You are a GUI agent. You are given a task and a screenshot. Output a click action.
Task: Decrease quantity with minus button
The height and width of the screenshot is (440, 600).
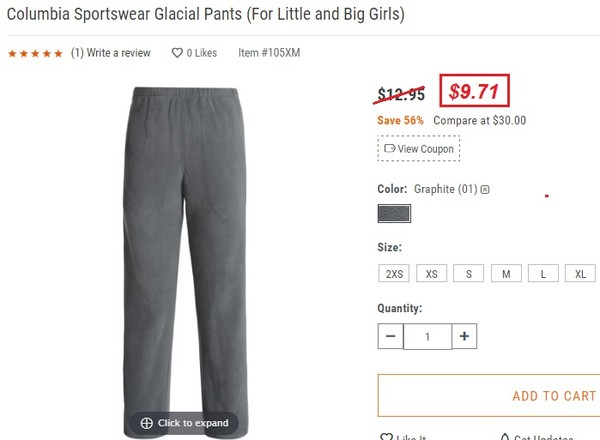(x=390, y=336)
